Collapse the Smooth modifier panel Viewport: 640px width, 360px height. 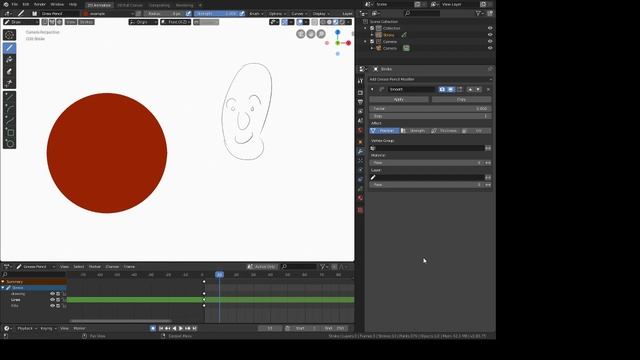372,89
